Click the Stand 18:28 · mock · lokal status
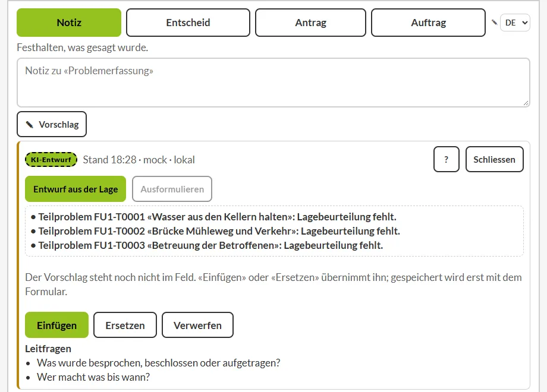Image resolution: width=547 pixels, height=392 pixels. pyautogui.click(x=139, y=160)
